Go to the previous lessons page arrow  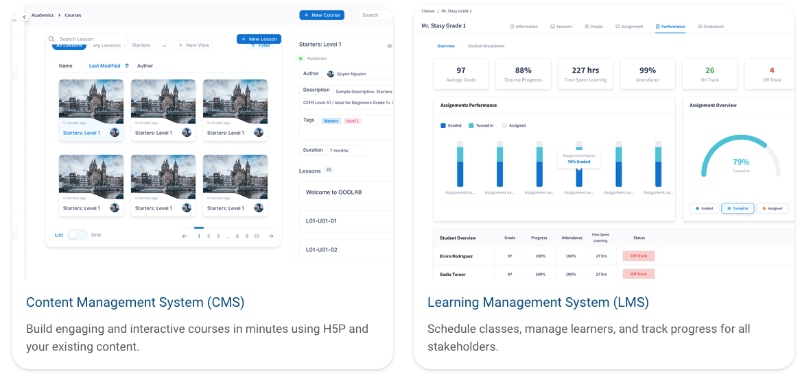pyautogui.click(x=185, y=236)
